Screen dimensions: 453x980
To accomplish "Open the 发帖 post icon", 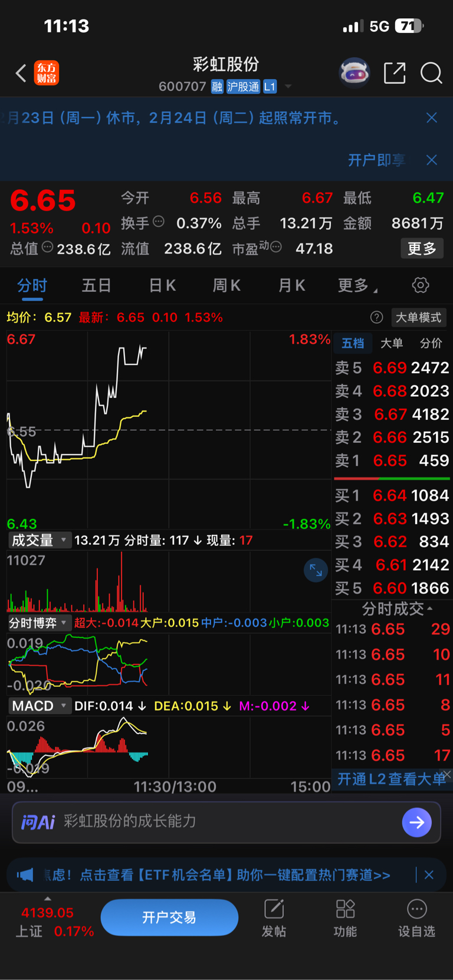I will [274, 918].
